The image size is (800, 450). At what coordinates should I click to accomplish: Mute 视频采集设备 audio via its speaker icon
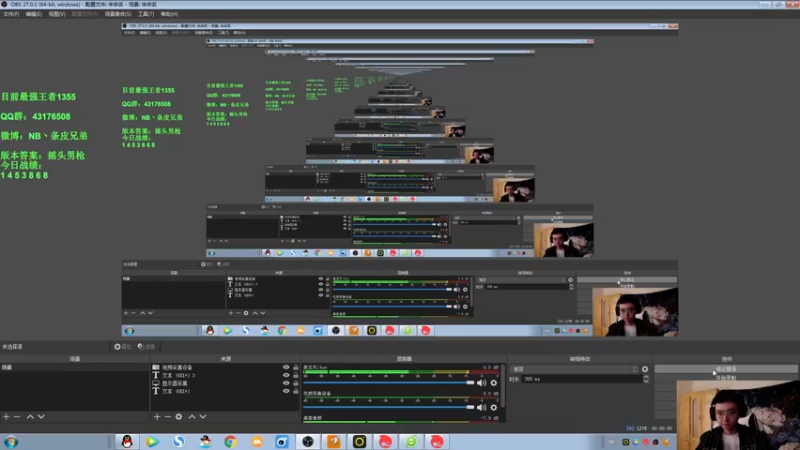pyautogui.click(x=481, y=407)
